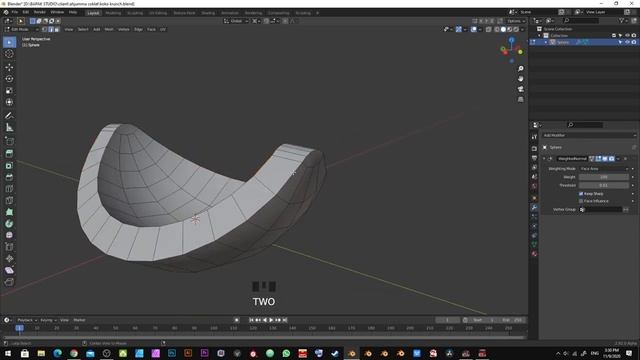Open the Render menu
This screenshot has height=360, width=640.
coord(40,12)
